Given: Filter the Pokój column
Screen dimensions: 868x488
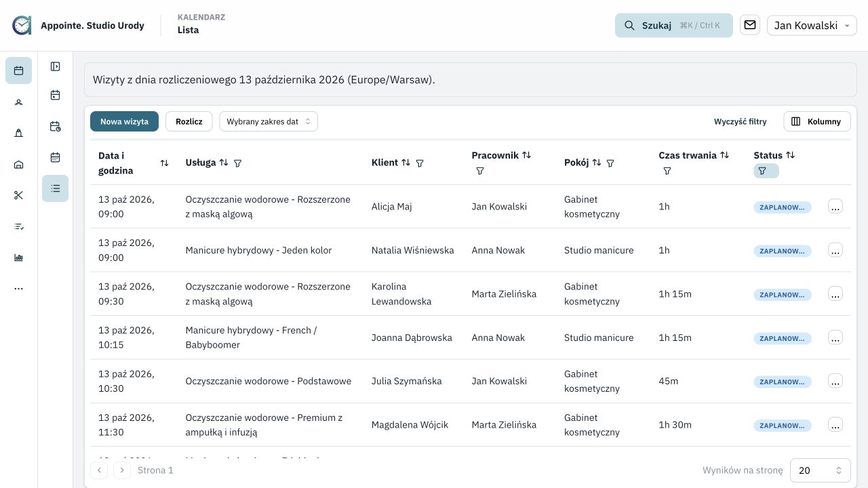Looking at the screenshot, I should point(610,163).
